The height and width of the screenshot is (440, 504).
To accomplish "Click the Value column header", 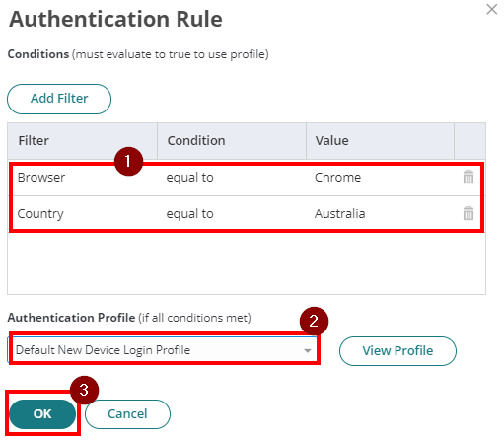I will pyautogui.click(x=381, y=141).
